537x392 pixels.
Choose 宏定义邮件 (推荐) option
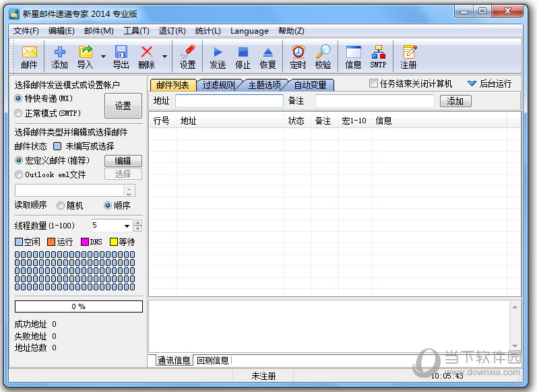pos(18,160)
